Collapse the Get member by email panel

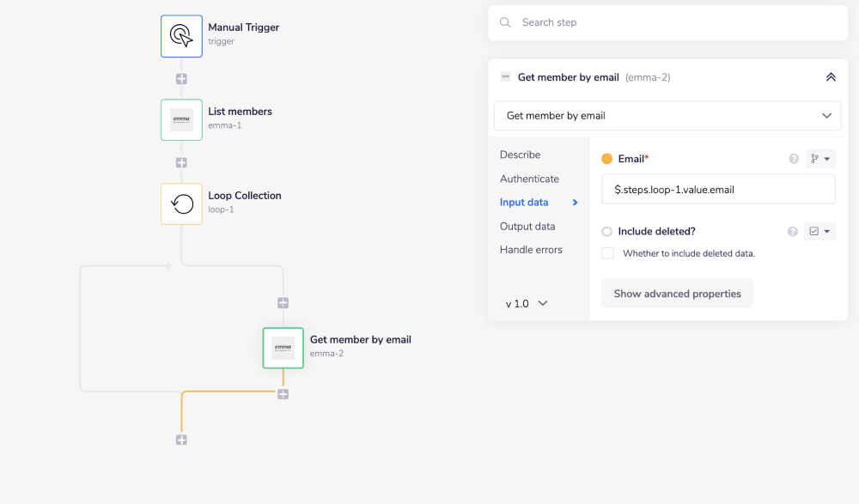[831, 77]
